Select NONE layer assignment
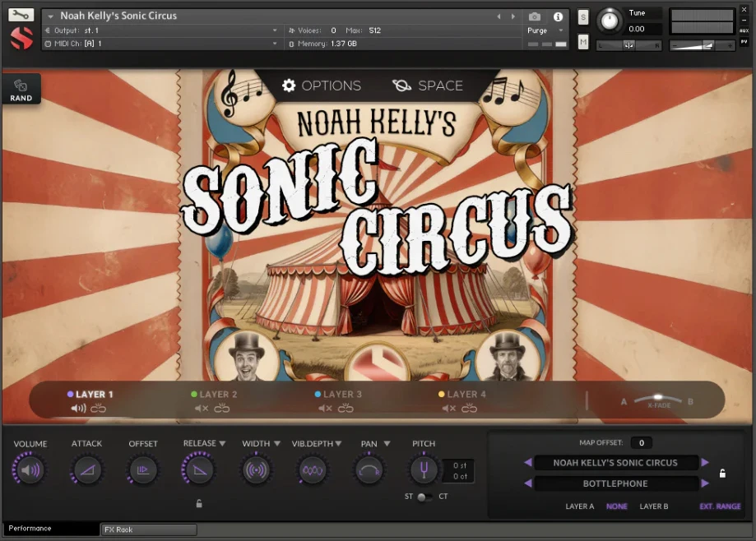Viewport: 756px width, 541px height. pos(617,506)
